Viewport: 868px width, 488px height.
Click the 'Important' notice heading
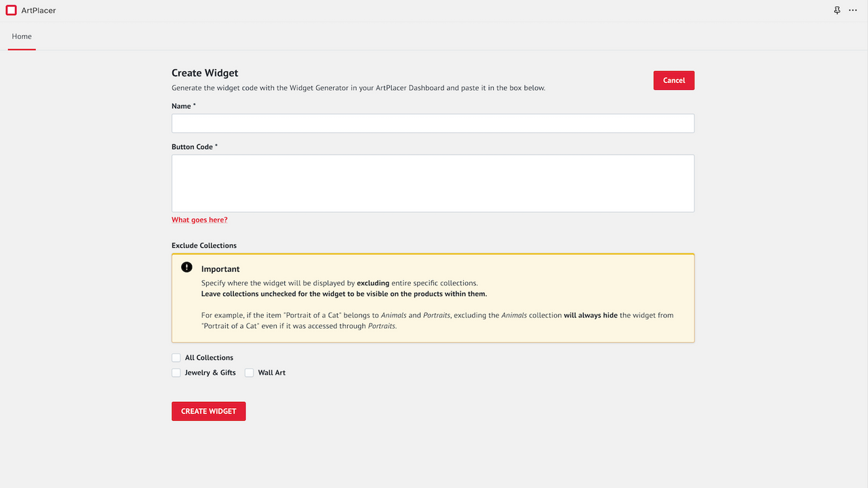click(x=220, y=269)
